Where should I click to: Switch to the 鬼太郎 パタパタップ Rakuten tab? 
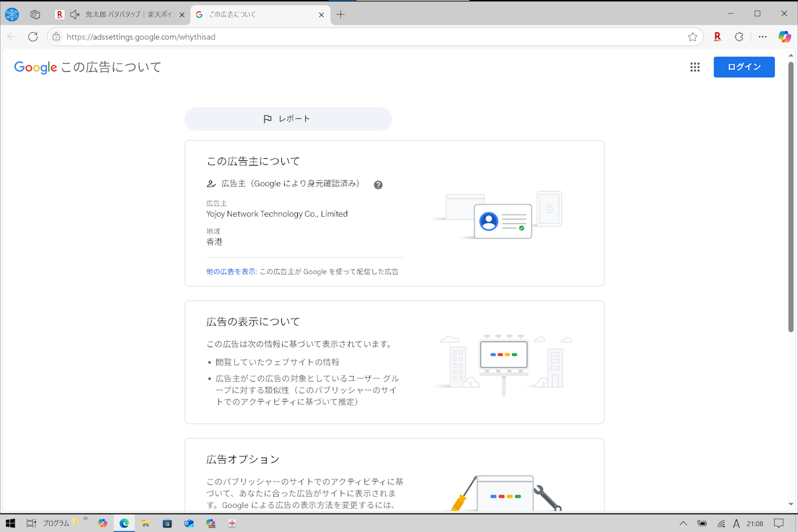(122, 14)
